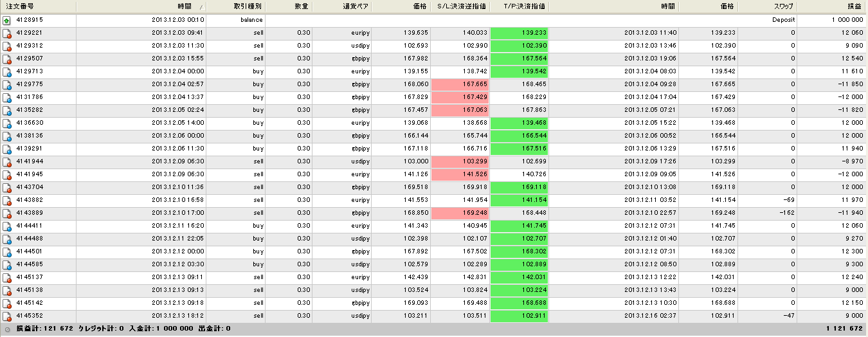Click the deposit icon for order 4128915

(x=7, y=20)
